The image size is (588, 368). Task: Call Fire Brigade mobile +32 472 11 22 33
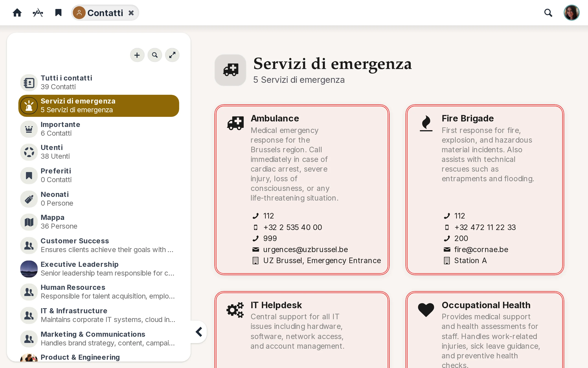coord(485,227)
